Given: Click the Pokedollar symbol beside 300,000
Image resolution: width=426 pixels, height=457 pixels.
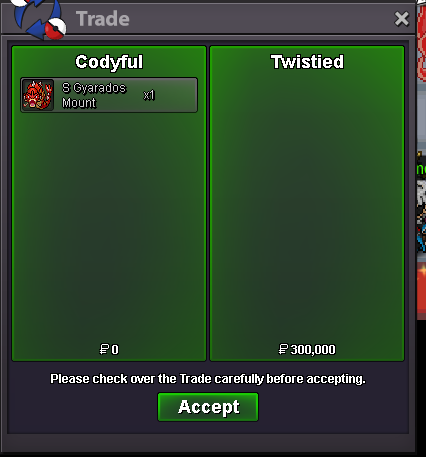Looking at the screenshot, I should (283, 349).
